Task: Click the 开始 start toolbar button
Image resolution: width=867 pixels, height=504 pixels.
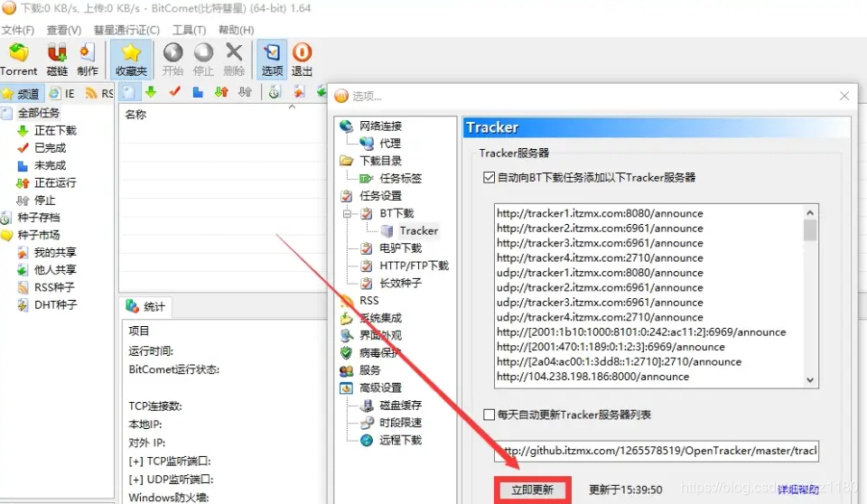Action: coord(172,60)
